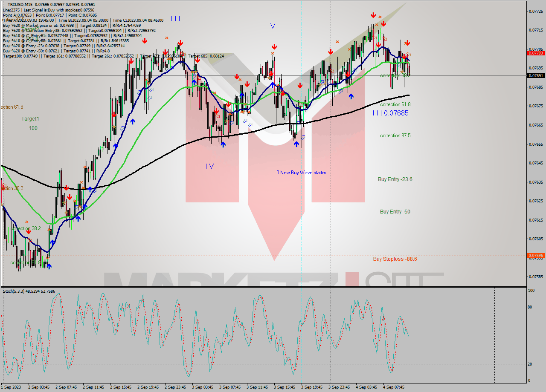Screen dimensions: 546x392
Task: Click the 0.07655 price axis value
Action: tap(536, 144)
